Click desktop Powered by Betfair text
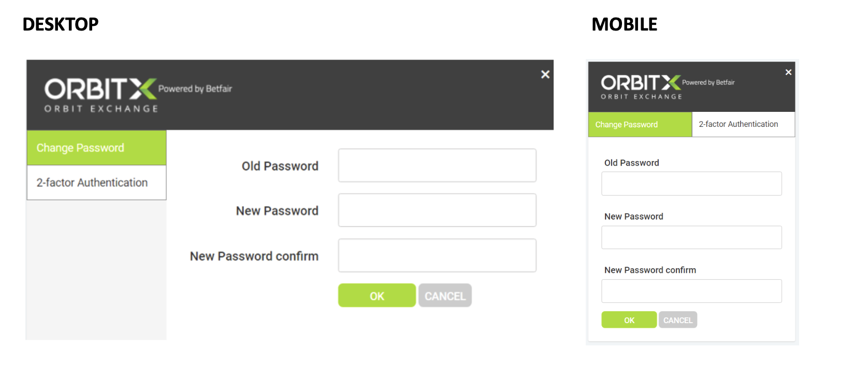 click(x=195, y=89)
